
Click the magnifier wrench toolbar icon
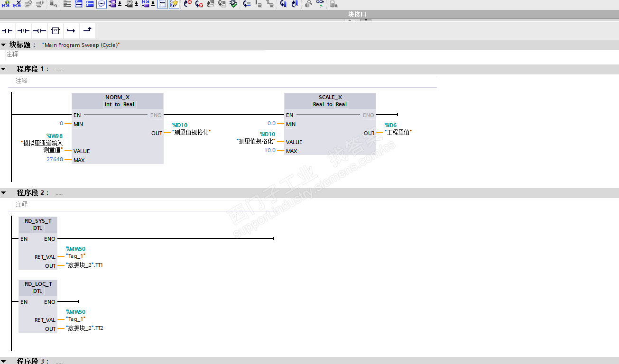point(308,4)
